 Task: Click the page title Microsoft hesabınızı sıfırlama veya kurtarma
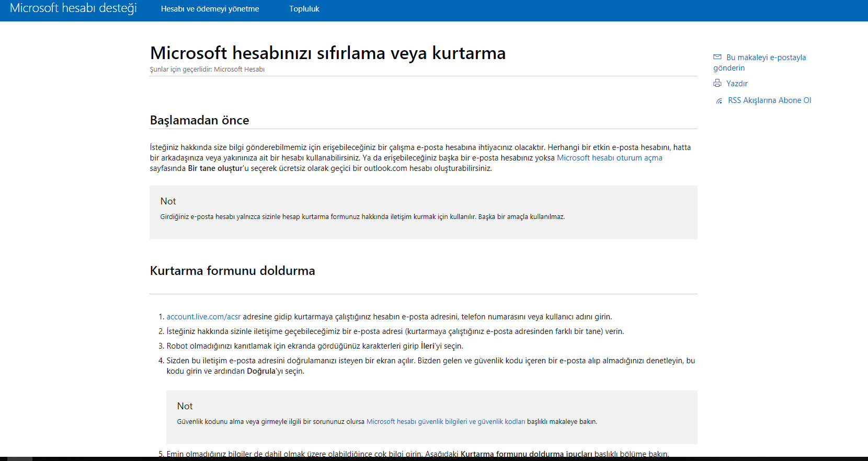[x=328, y=53]
